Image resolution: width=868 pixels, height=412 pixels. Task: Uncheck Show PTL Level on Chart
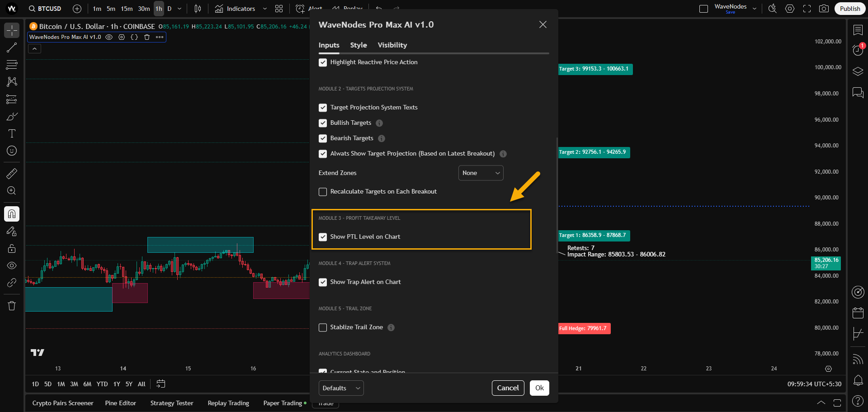[323, 237]
